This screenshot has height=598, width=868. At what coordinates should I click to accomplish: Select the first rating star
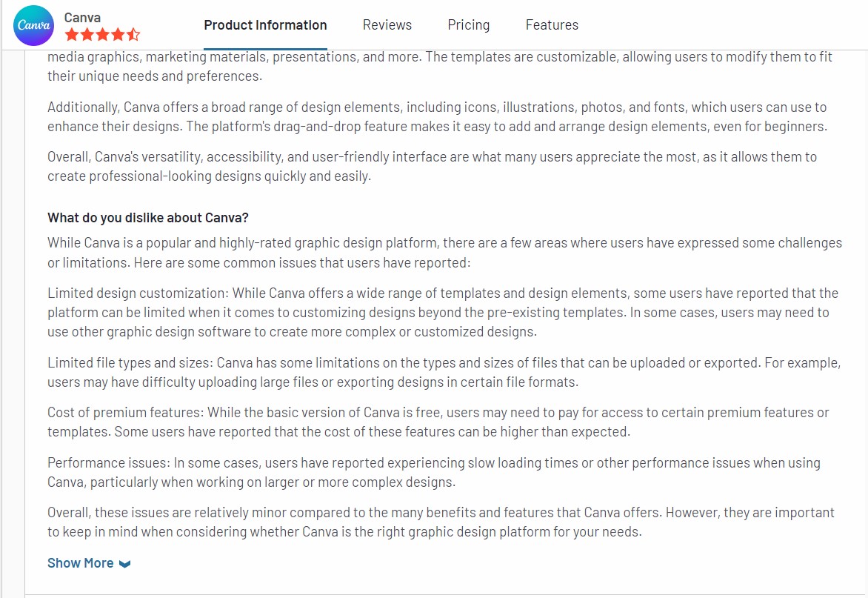(x=71, y=34)
